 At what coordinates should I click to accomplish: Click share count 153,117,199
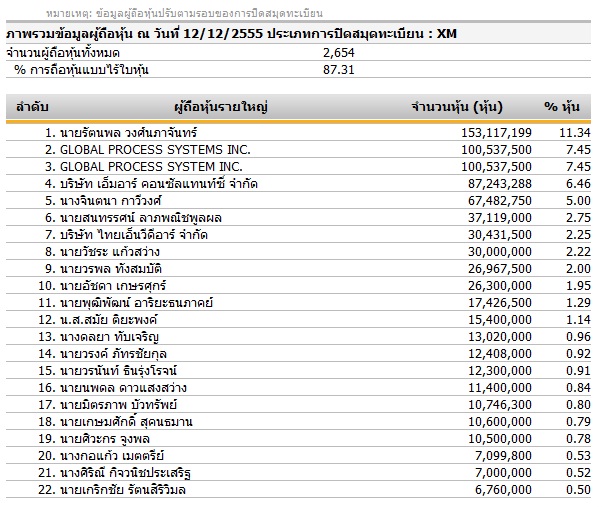point(496,133)
